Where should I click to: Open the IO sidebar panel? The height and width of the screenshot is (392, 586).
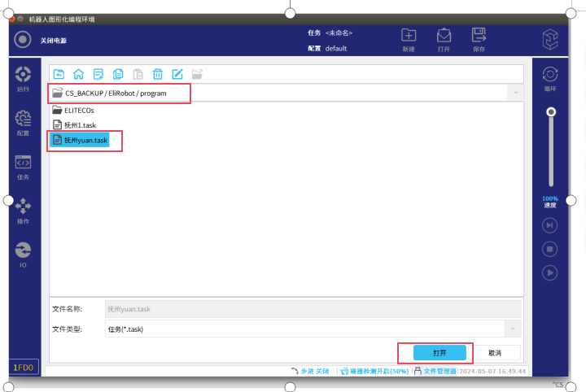click(23, 254)
